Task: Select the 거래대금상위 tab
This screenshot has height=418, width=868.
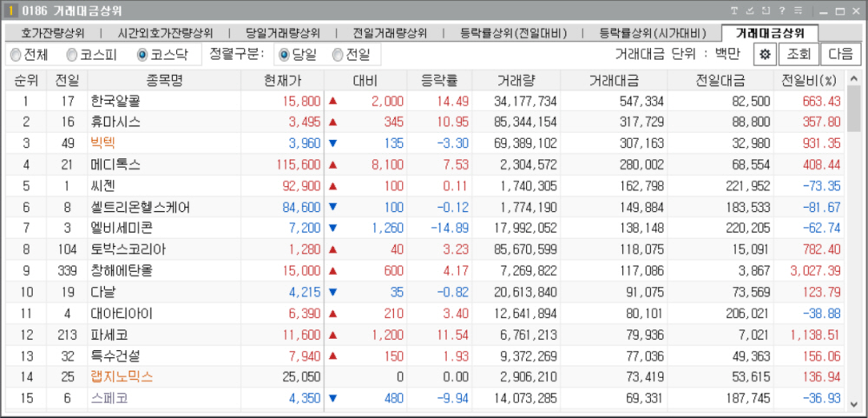Action: [x=770, y=33]
